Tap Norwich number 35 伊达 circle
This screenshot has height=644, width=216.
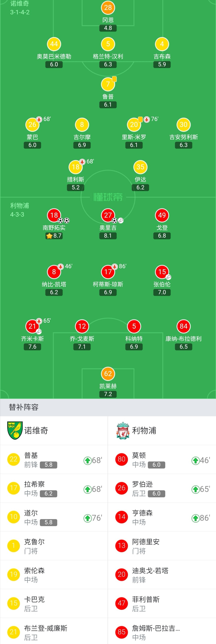(140, 167)
